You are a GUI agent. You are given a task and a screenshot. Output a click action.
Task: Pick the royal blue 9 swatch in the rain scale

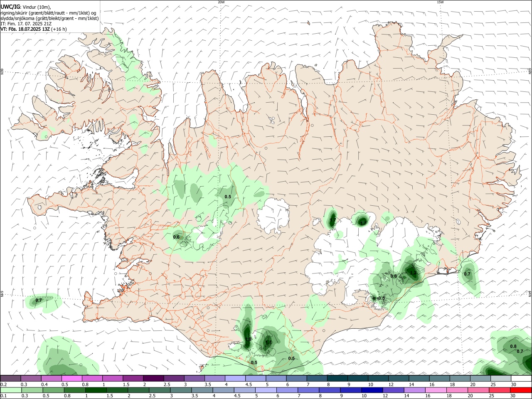(350, 390)
